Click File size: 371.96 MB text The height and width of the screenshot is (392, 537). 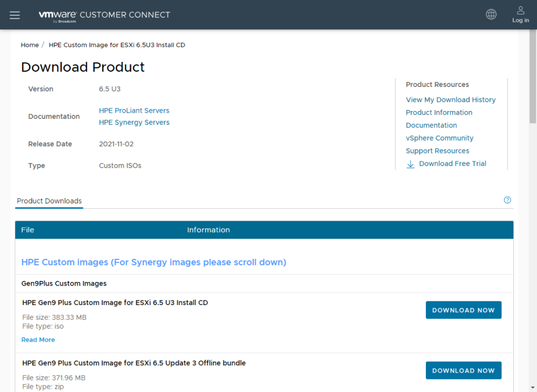(54, 378)
